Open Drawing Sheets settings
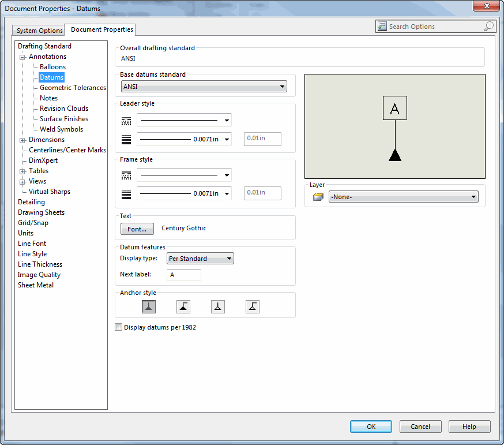The width and height of the screenshot is (504, 445). coord(41,212)
